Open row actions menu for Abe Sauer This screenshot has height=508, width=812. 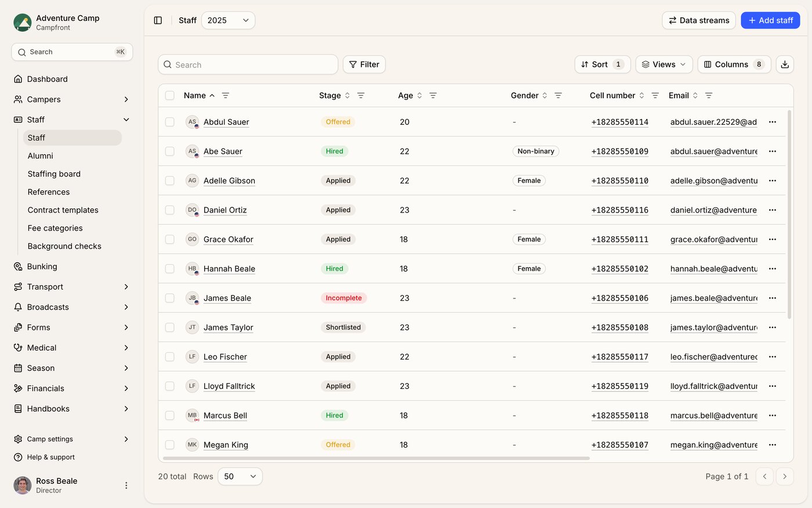pyautogui.click(x=773, y=151)
